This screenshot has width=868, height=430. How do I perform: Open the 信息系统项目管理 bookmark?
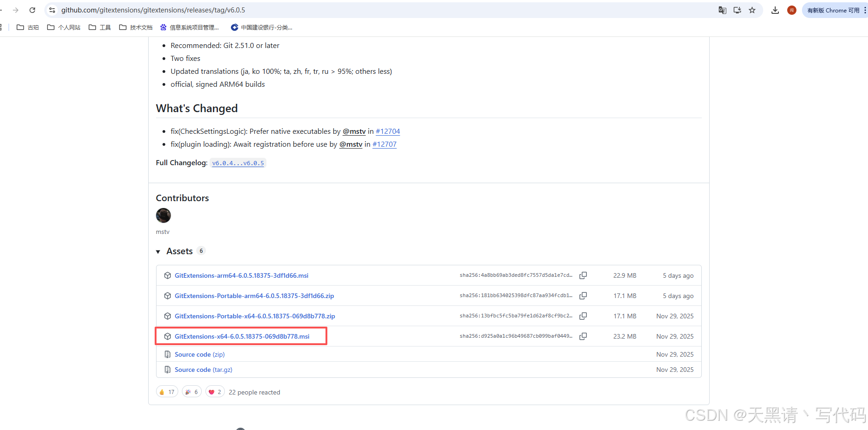[x=190, y=28]
